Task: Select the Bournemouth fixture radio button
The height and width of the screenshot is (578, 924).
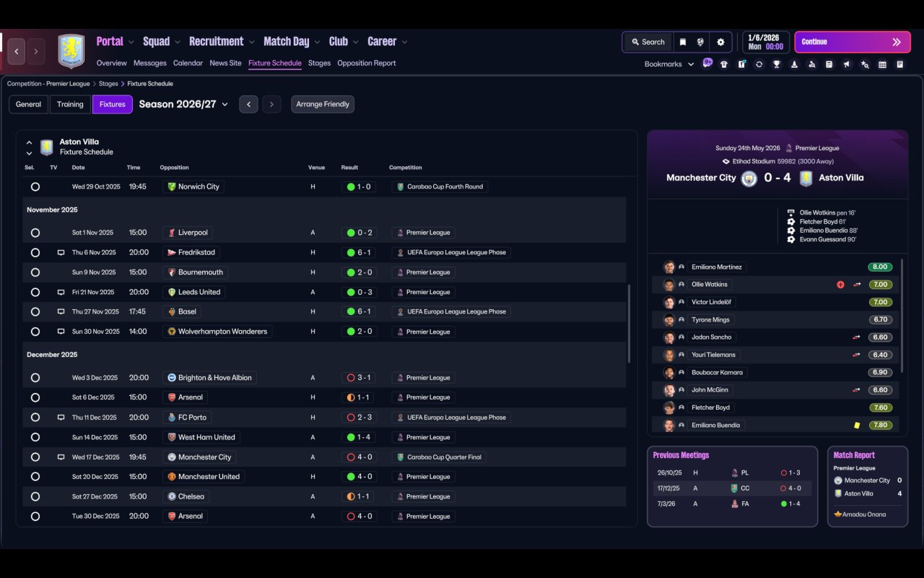Action: coord(35,272)
